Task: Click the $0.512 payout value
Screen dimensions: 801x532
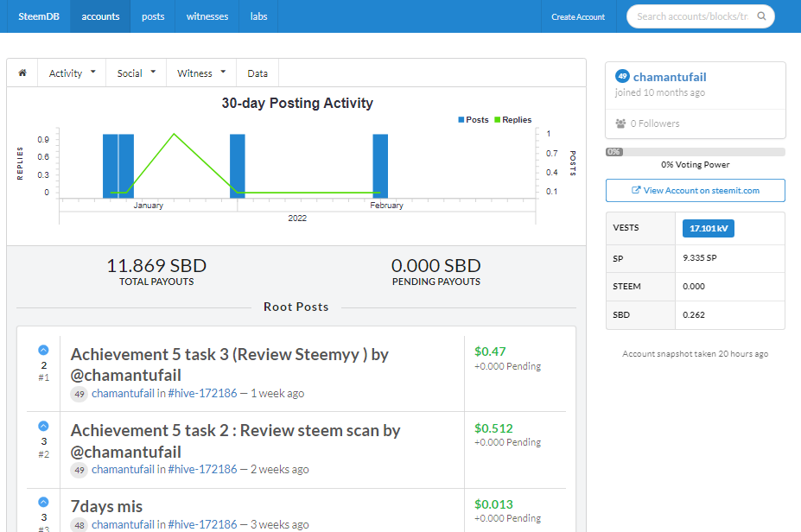Action: (493, 428)
